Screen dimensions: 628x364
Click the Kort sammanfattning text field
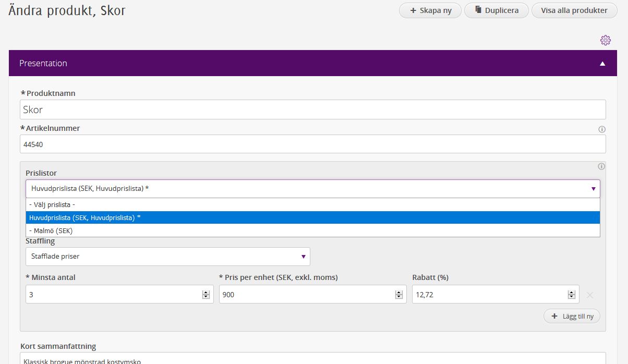312,359
